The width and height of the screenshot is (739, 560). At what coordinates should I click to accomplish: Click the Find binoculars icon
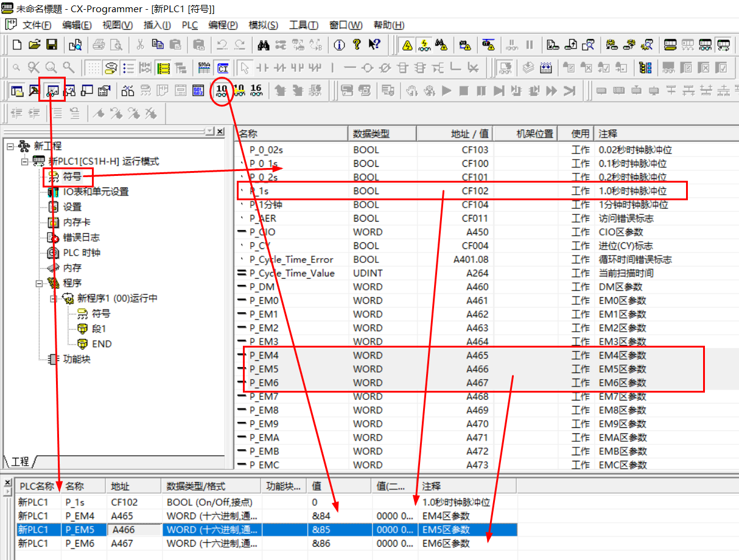[x=264, y=44]
